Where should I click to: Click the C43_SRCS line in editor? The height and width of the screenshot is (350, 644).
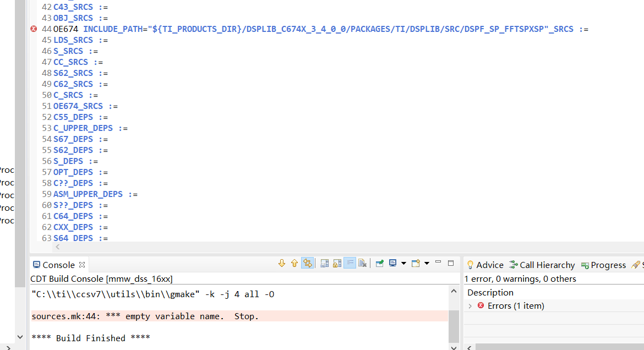(x=80, y=7)
